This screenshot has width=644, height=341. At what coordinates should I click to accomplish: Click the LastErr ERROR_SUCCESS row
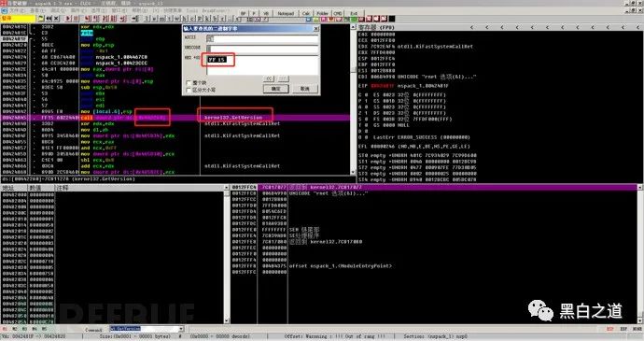click(414, 137)
